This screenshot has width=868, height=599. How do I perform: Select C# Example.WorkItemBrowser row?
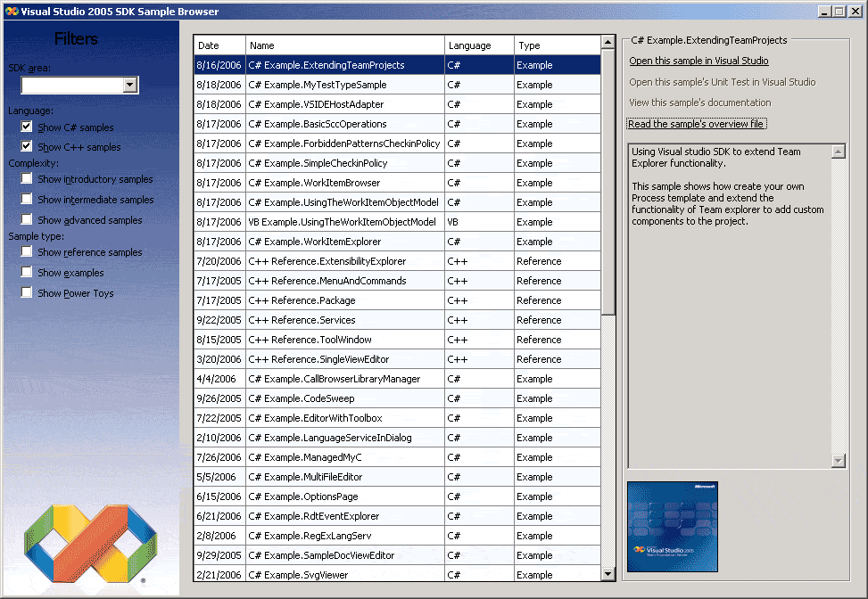(x=397, y=183)
